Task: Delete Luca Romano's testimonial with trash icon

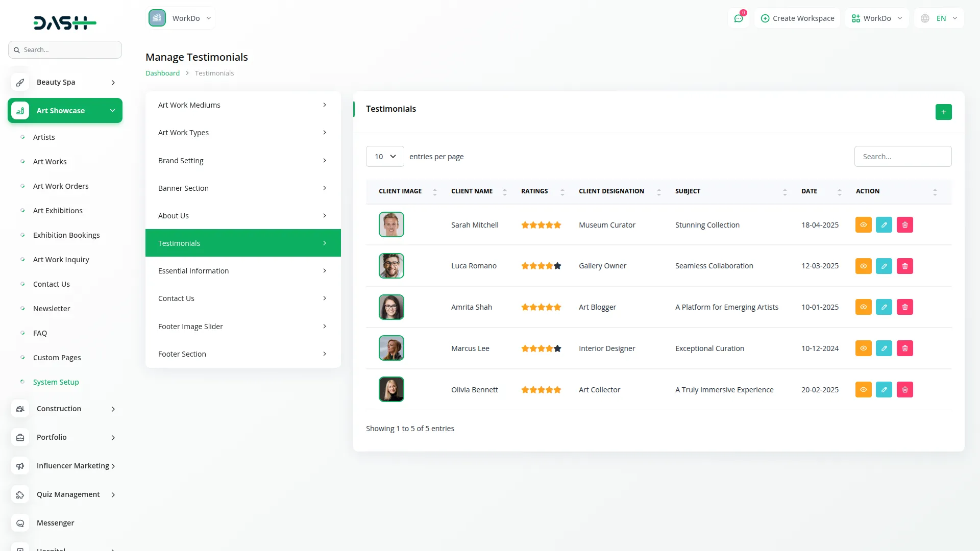Action: (x=904, y=266)
